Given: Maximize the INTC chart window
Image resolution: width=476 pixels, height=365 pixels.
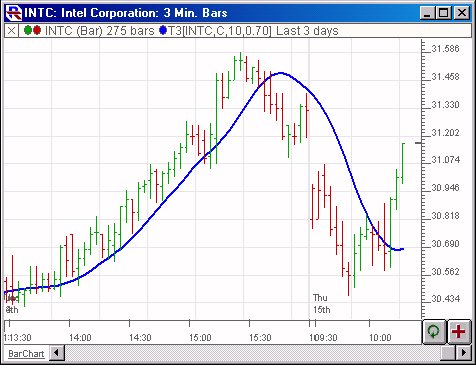Looking at the screenshot, I should [444, 13].
